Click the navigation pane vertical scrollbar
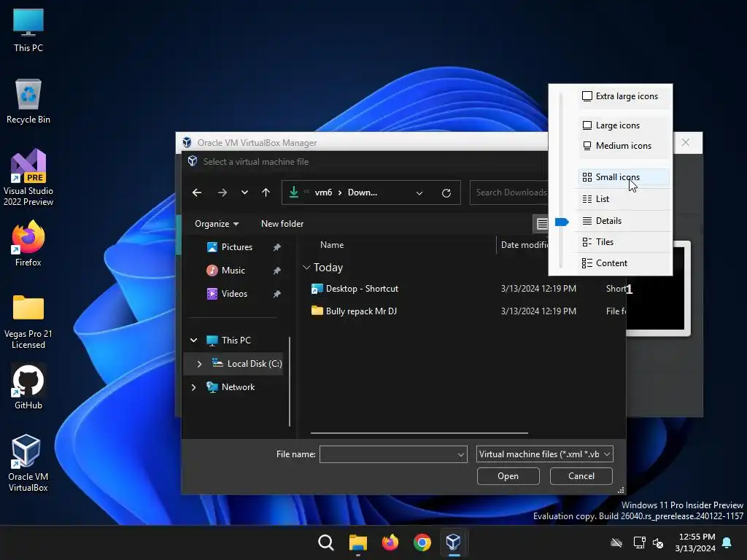The width and height of the screenshot is (747, 560). pos(290,381)
